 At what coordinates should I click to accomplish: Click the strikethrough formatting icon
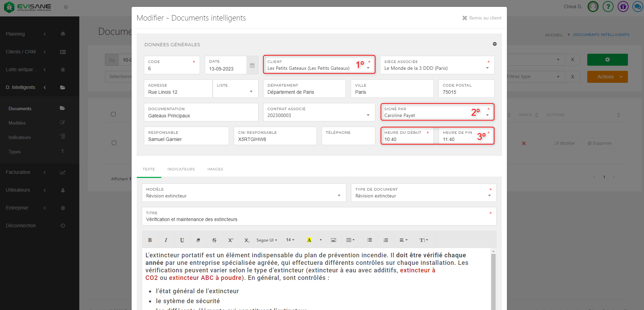tap(214, 240)
